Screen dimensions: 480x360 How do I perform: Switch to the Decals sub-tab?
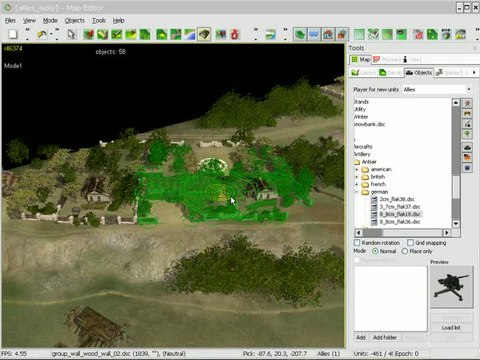click(x=391, y=72)
